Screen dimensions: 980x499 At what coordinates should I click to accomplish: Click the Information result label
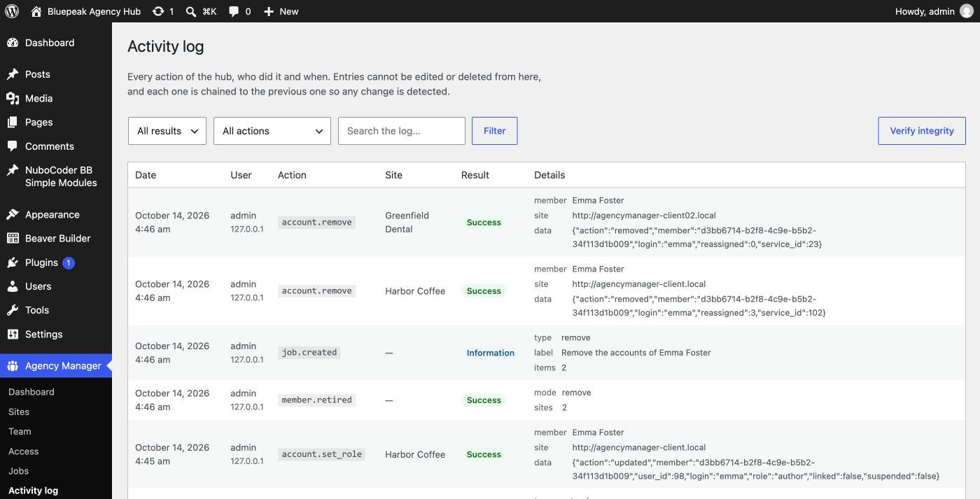(x=491, y=353)
